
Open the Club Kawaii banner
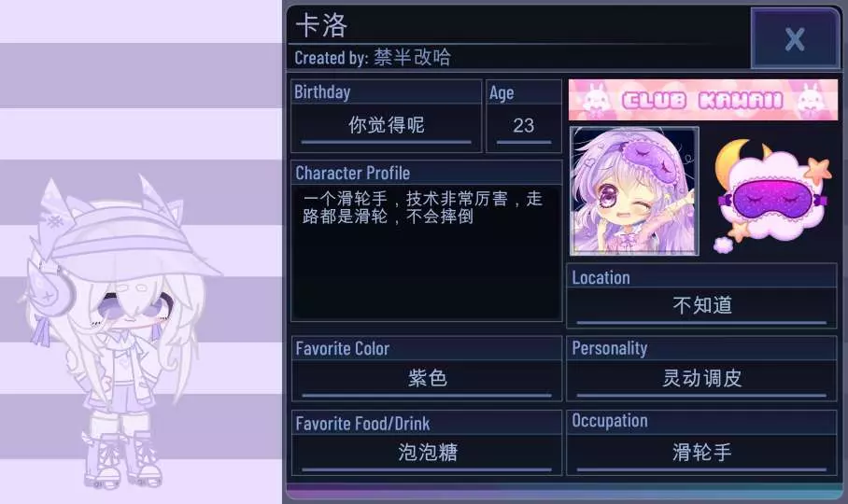[703, 100]
